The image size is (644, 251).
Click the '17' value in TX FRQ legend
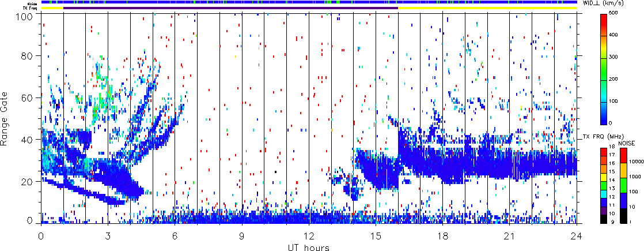[x=612, y=154]
